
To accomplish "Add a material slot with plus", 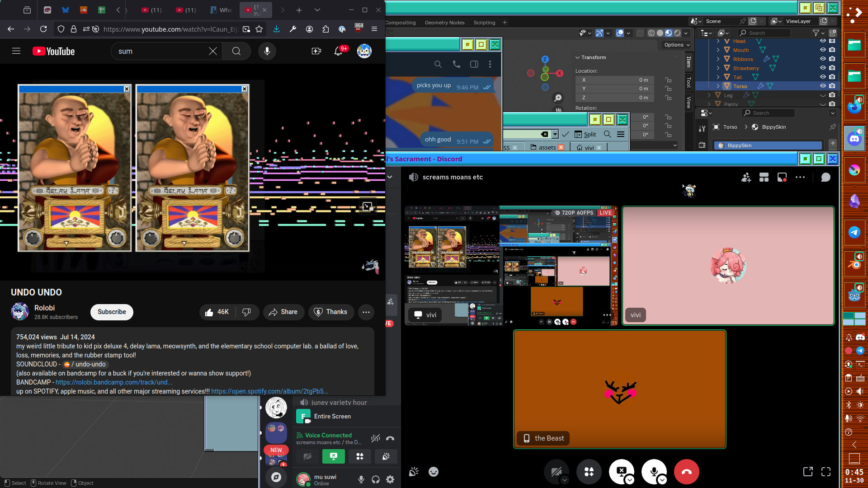I will (x=833, y=143).
